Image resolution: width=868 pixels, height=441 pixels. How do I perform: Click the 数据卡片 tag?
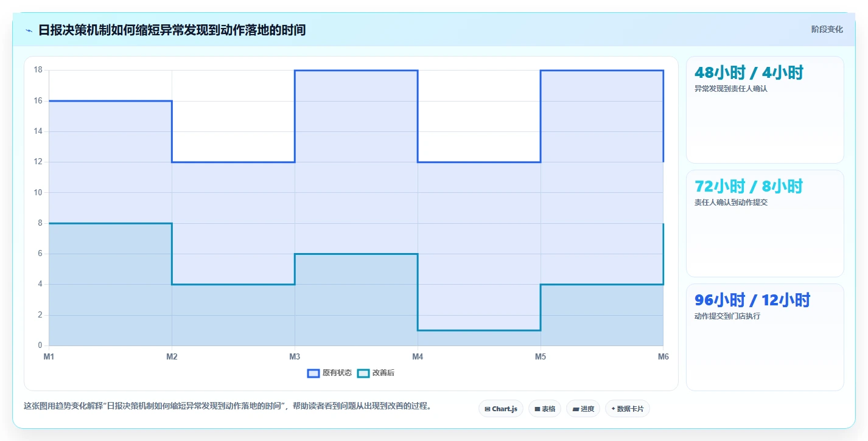[x=627, y=409]
